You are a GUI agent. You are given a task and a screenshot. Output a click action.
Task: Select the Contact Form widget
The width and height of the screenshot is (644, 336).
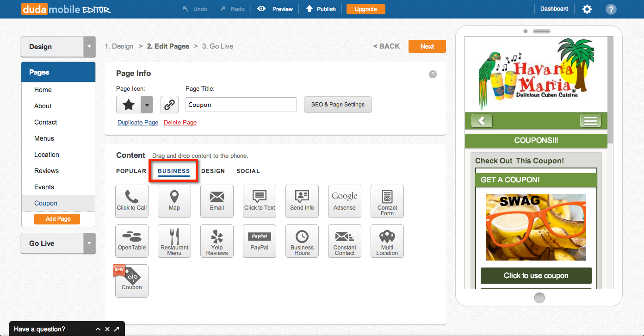[x=387, y=201]
